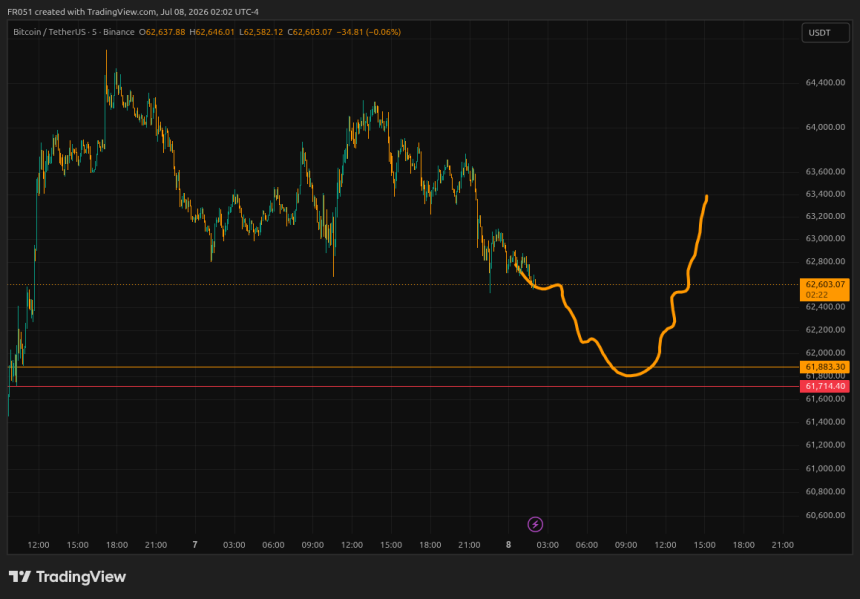Screen dimensions: 860x599
Task: Open the USDT currency selector
Action: tap(825, 33)
